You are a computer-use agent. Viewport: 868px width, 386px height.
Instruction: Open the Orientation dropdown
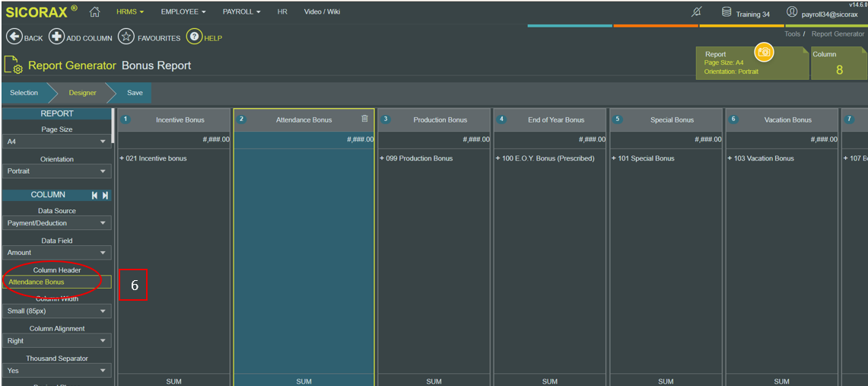[56, 171]
